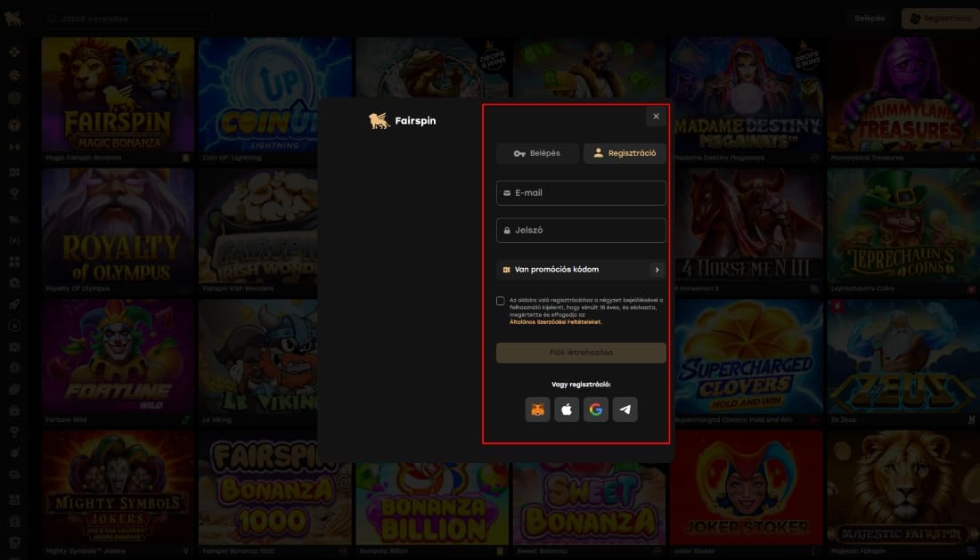Open the play-circle icon in the left sidebar
Viewport: 980px width, 560px height.
[14, 325]
